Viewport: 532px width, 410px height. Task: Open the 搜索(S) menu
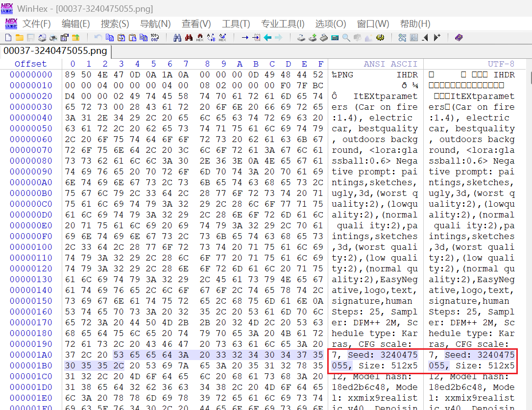point(115,24)
